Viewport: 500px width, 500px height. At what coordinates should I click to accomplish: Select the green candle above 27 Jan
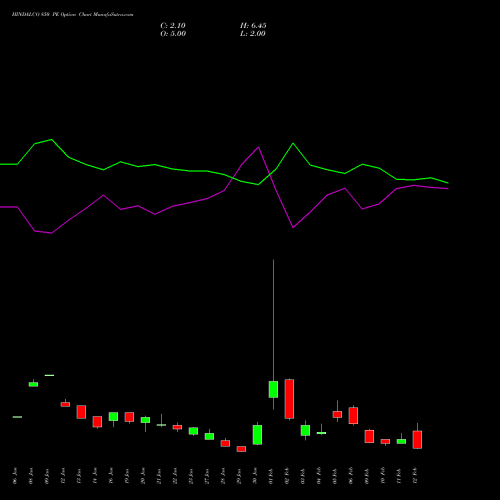point(209,436)
